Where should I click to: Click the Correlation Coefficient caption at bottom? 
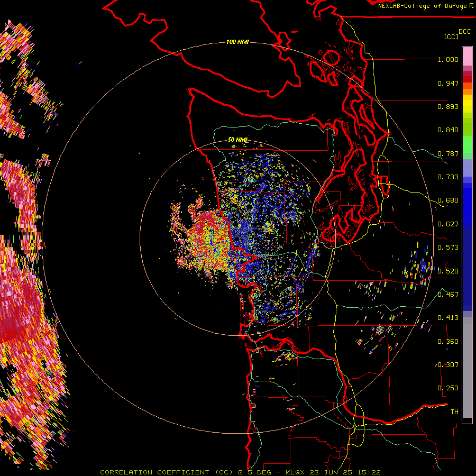point(241,472)
